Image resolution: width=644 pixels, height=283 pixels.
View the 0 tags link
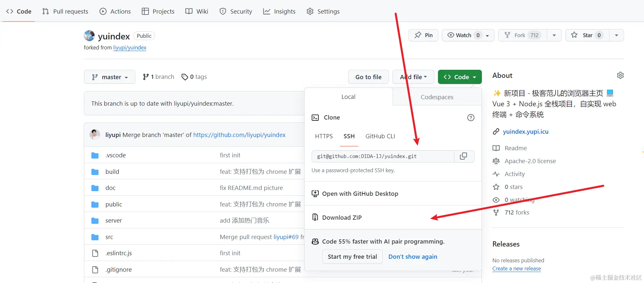(x=194, y=77)
